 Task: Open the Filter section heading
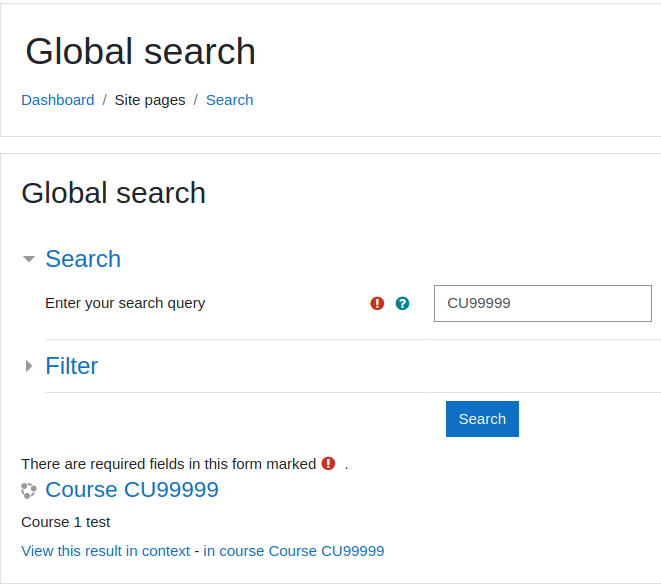72,366
